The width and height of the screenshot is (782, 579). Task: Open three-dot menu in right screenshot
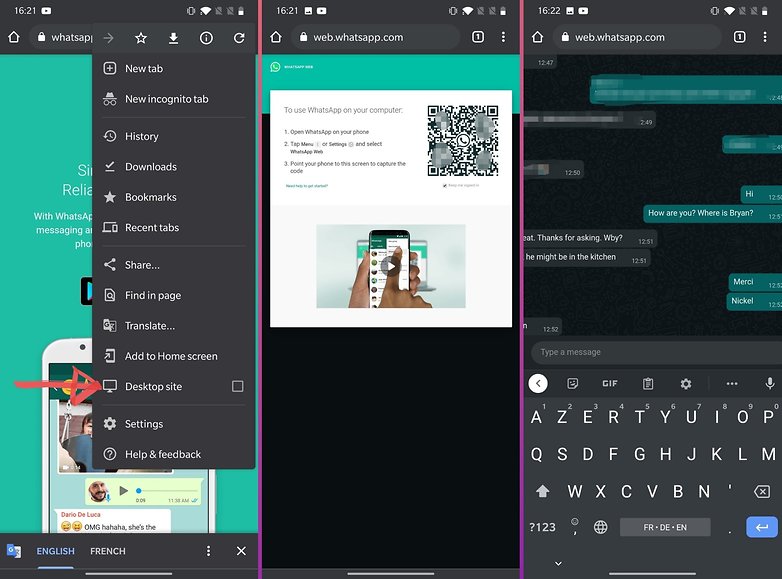tap(765, 37)
